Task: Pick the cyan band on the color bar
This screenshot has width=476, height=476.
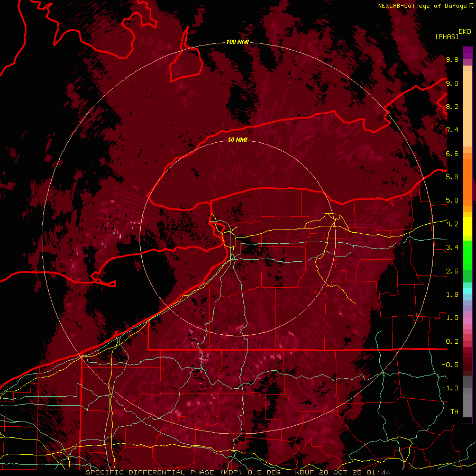Action: (x=467, y=291)
